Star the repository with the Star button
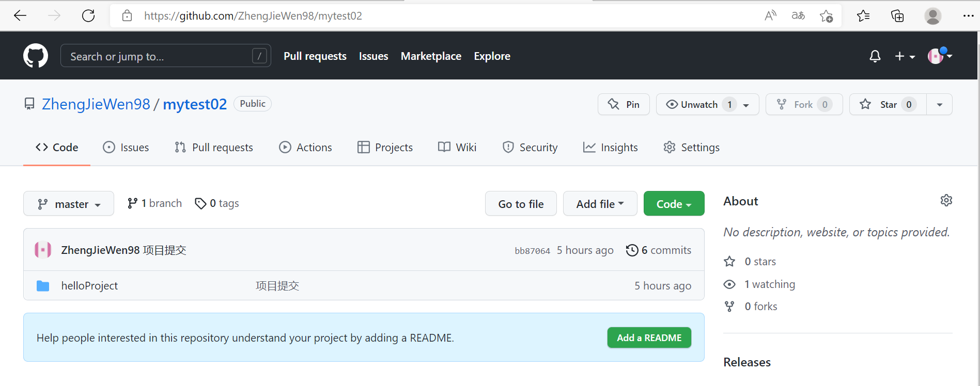 click(888, 104)
